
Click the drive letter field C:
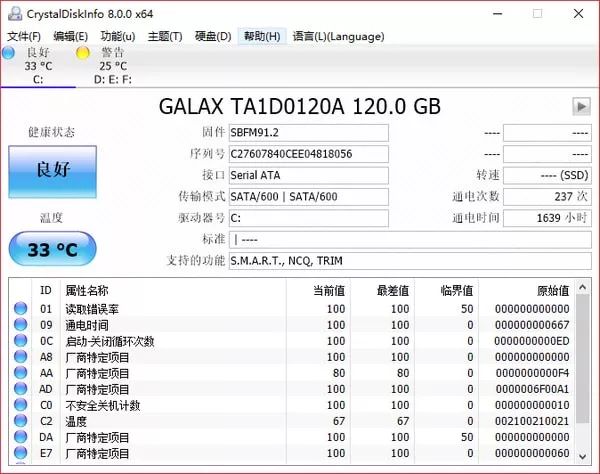[309, 218]
